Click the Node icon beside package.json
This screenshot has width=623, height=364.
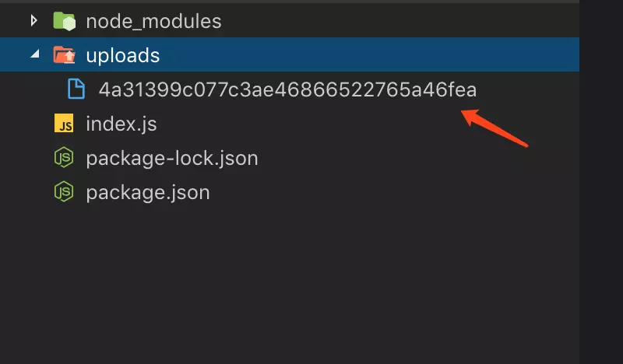tap(64, 192)
